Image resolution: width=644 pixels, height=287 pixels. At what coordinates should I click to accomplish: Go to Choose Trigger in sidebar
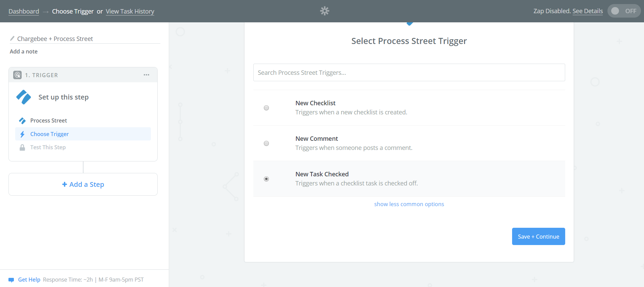point(49,134)
